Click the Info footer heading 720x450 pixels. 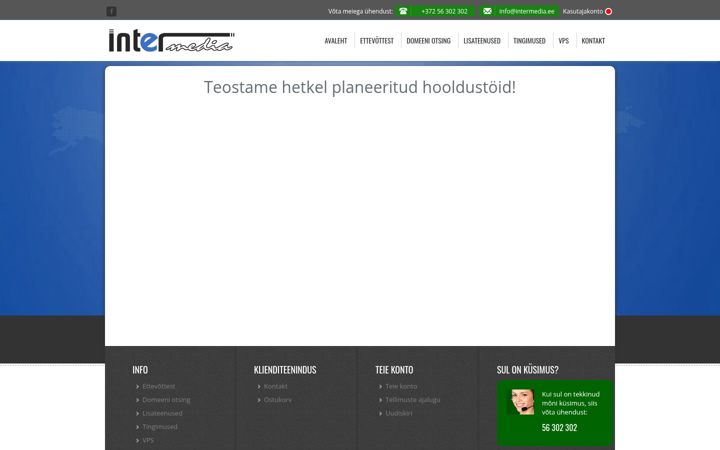click(x=140, y=370)
